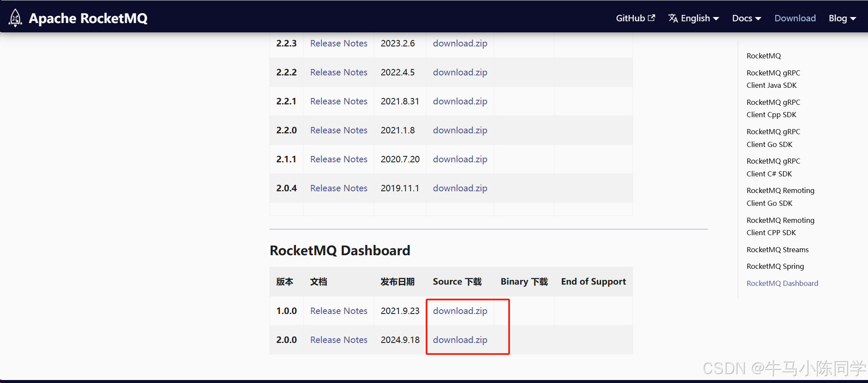Click the Binary 下载 column header

point(524,282)
